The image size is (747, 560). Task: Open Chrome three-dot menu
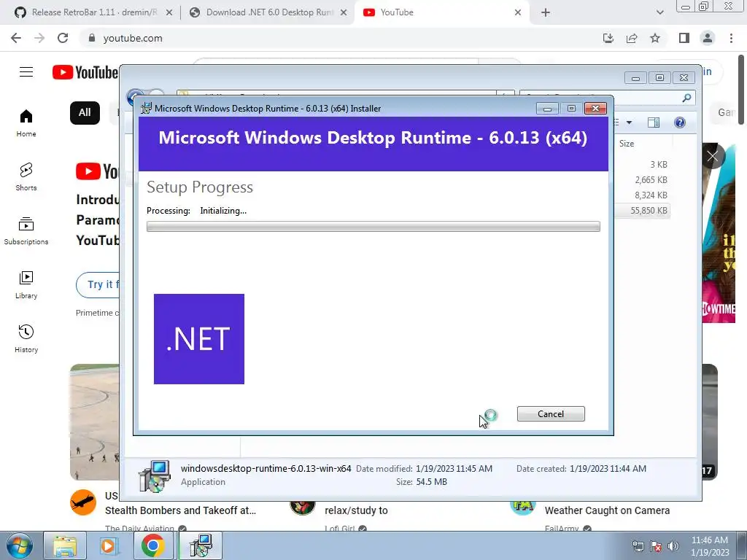pyautogui.click(x=731, y=38)
